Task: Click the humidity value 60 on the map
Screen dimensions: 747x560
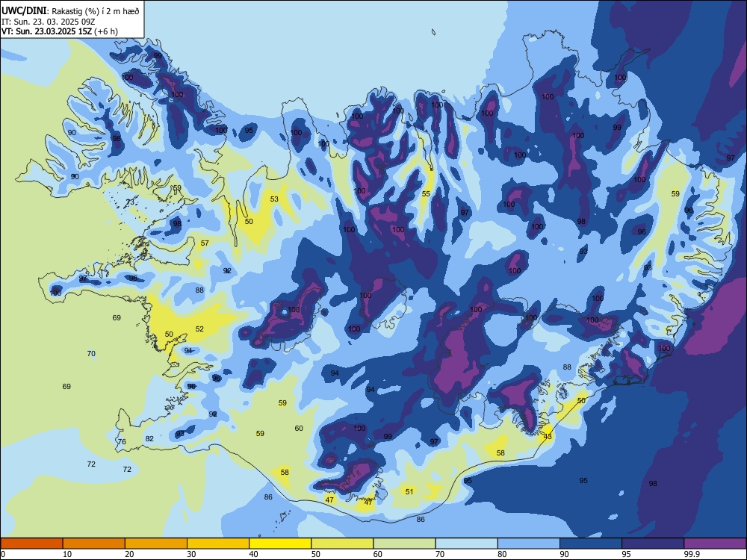Action: [299, 428]
